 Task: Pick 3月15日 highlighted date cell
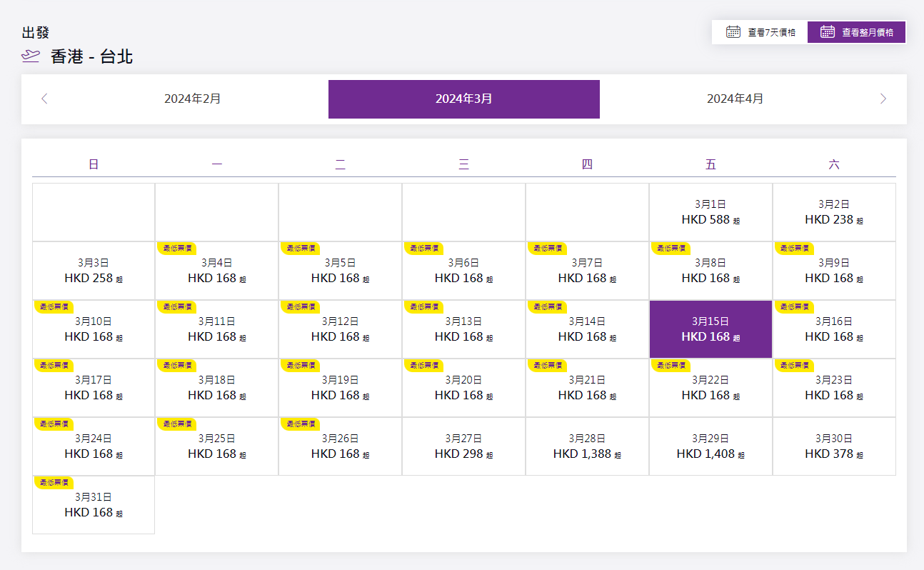710,329
